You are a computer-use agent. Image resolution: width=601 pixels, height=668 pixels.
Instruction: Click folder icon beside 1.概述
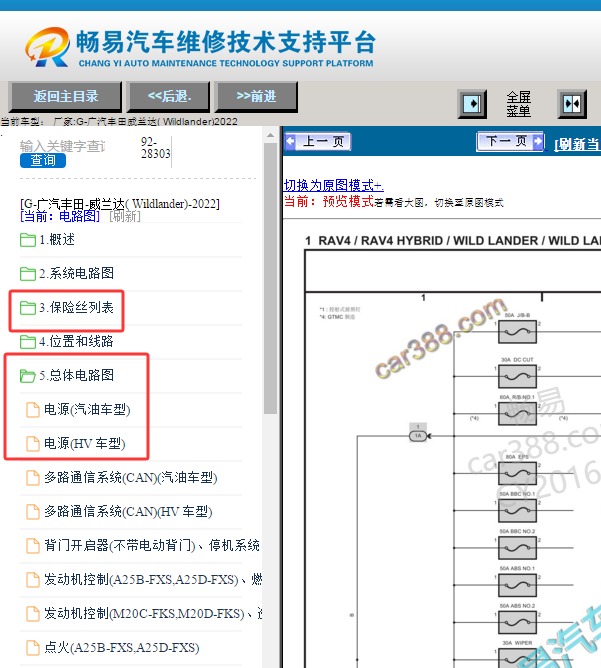click(28, 240)
